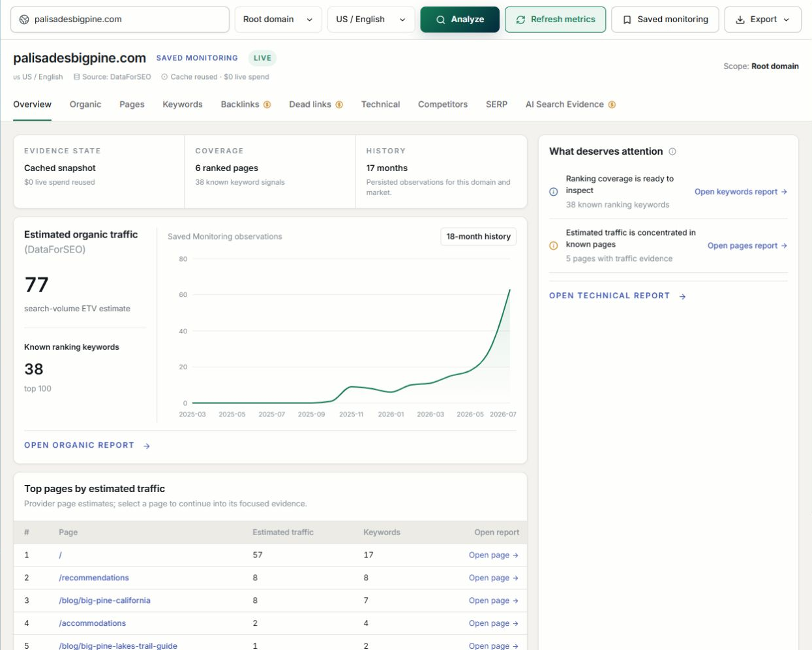Image resolution: width=812 pixels, height=650 pixels.
Task: Click the warning circle beside Estimated traffic alert
Action: (554, 246)
